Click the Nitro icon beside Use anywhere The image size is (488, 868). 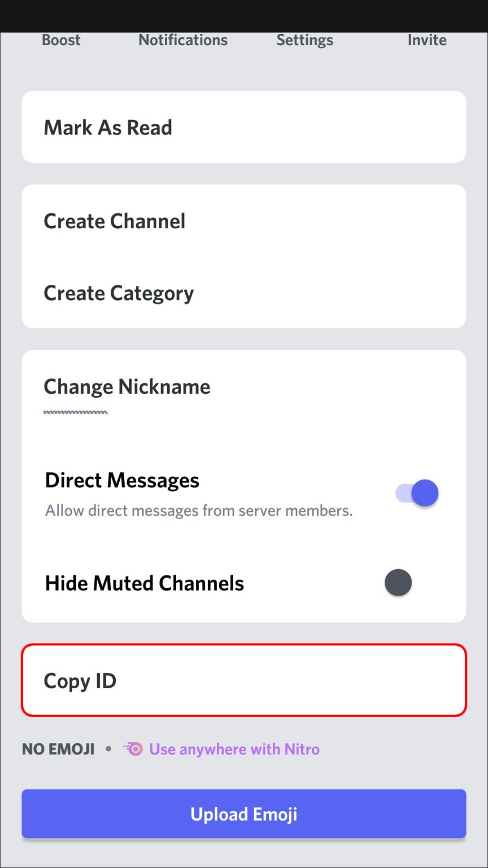pyautogui.click(x=133, y=749)
